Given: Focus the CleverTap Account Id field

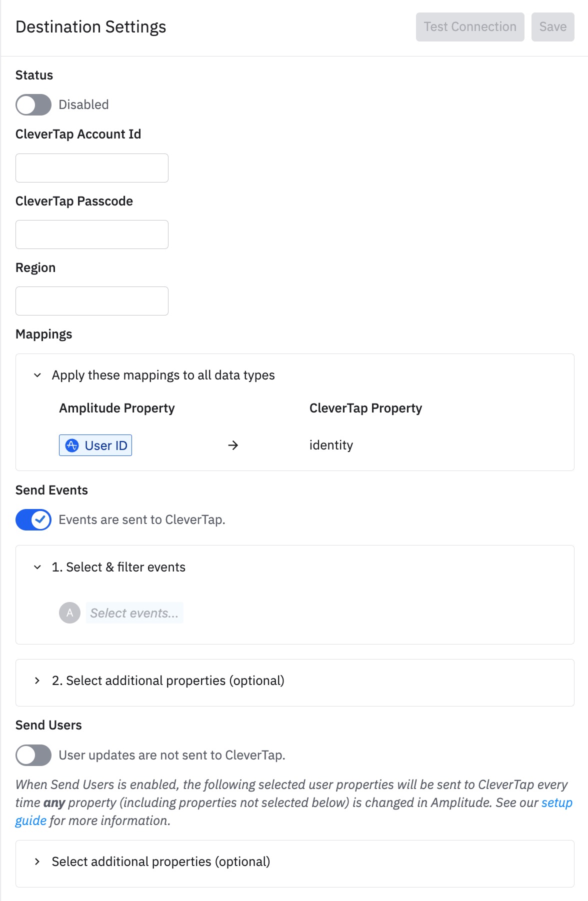Looking at the screenshot, I should pos(92,168).
